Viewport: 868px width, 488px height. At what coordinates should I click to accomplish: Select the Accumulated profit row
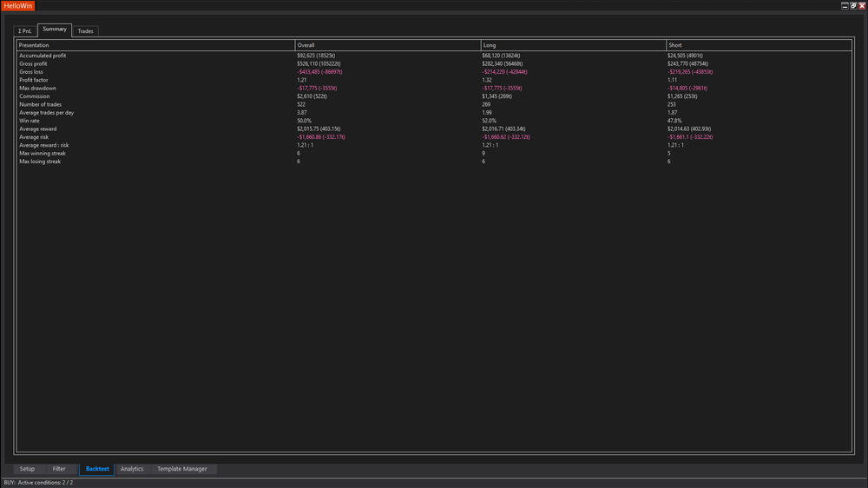[43, 56]
